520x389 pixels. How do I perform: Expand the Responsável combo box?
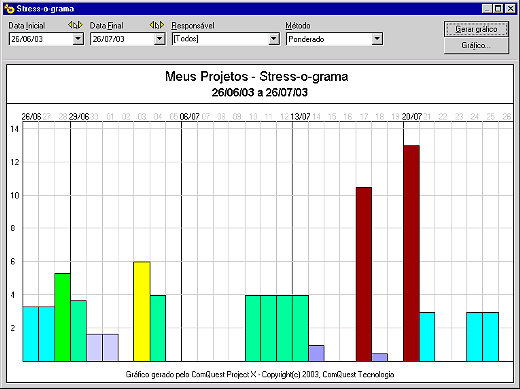point(274,39)
